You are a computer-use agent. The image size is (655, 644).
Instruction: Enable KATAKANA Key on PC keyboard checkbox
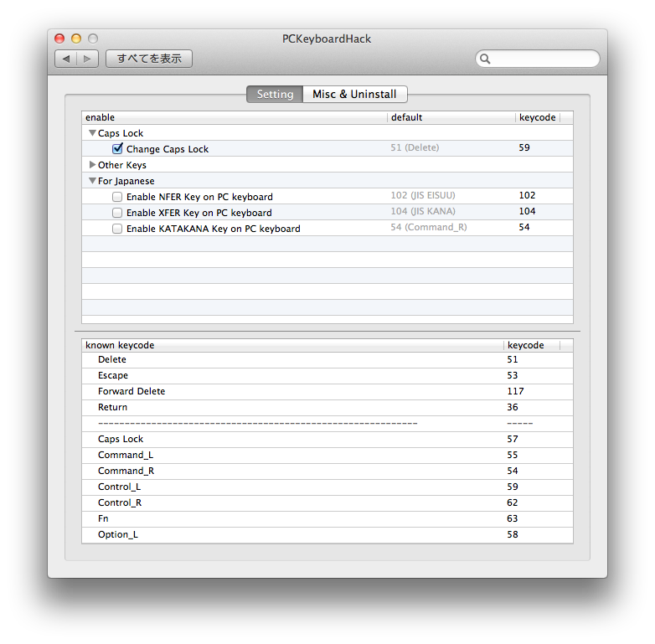click(117, 229)
